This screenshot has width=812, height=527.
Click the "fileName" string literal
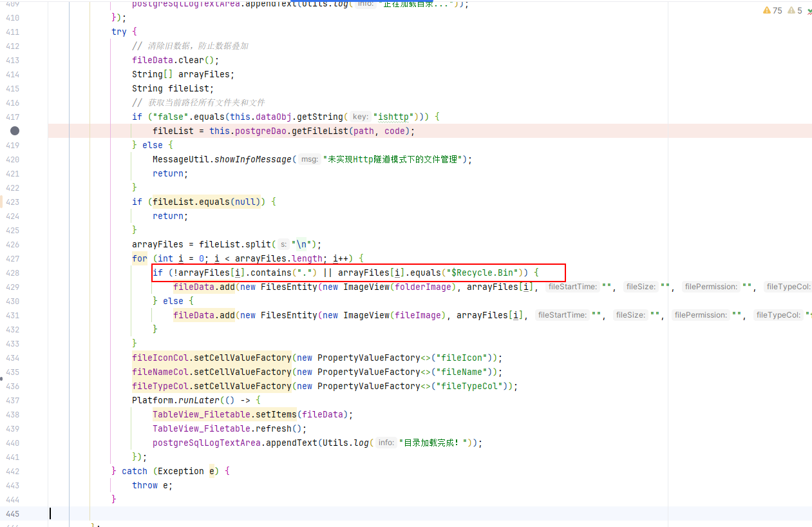tap(462, 372)
